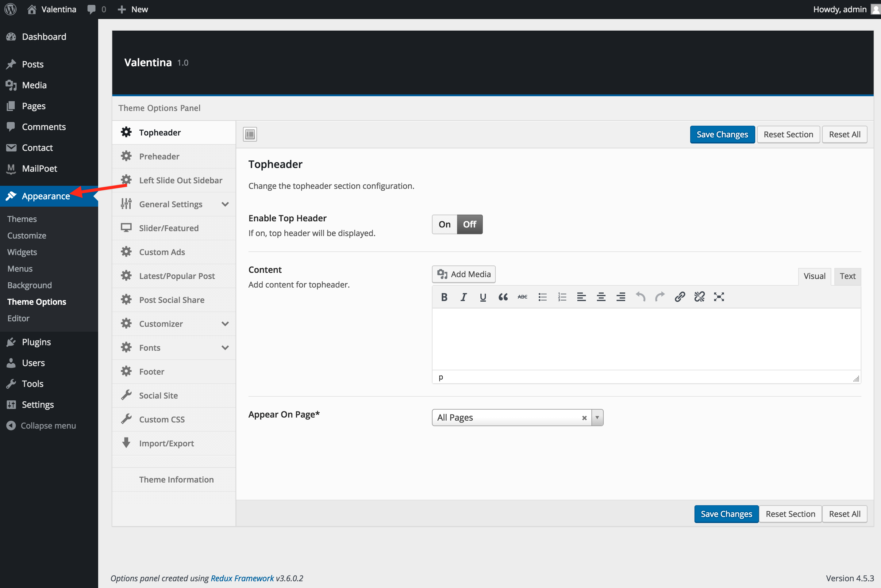Clear the All Pages selection

[584, 418]
